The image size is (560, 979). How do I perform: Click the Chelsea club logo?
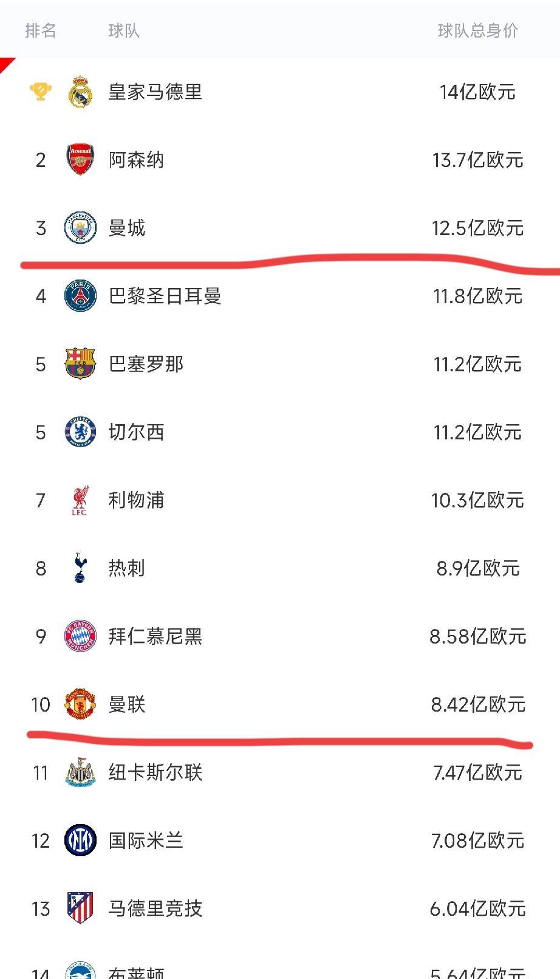[x=80, y=432]
